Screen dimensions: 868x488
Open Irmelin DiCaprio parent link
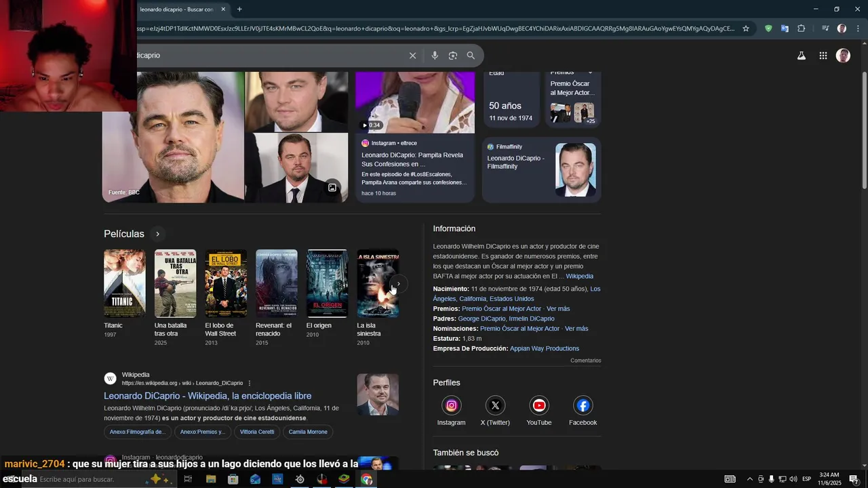532,319
